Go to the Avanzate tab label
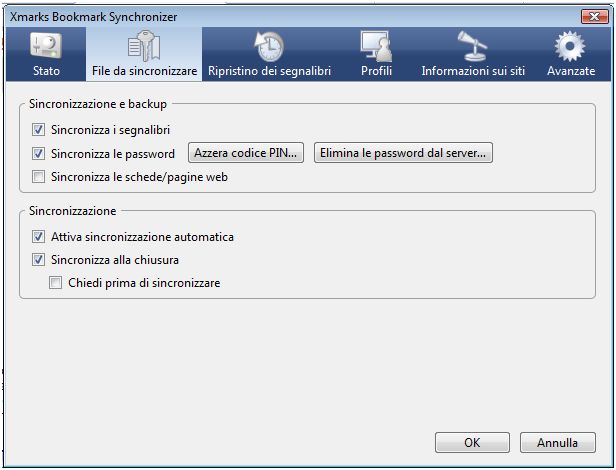 [571, 72]
